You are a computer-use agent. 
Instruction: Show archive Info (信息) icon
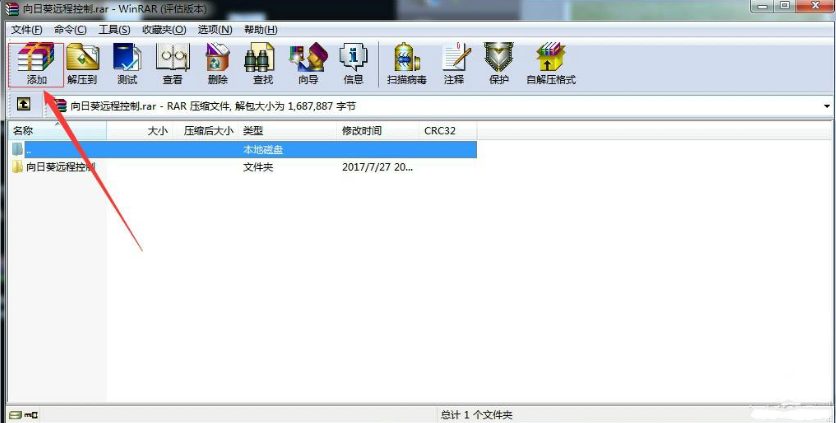[353, 64]
